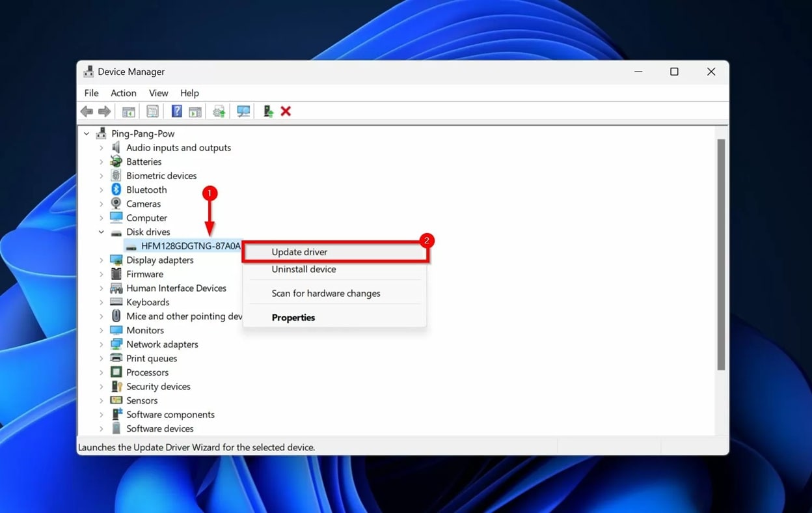812x513 pixels.
Task: Click the Print queues printer icon
Action: (116, 358)
